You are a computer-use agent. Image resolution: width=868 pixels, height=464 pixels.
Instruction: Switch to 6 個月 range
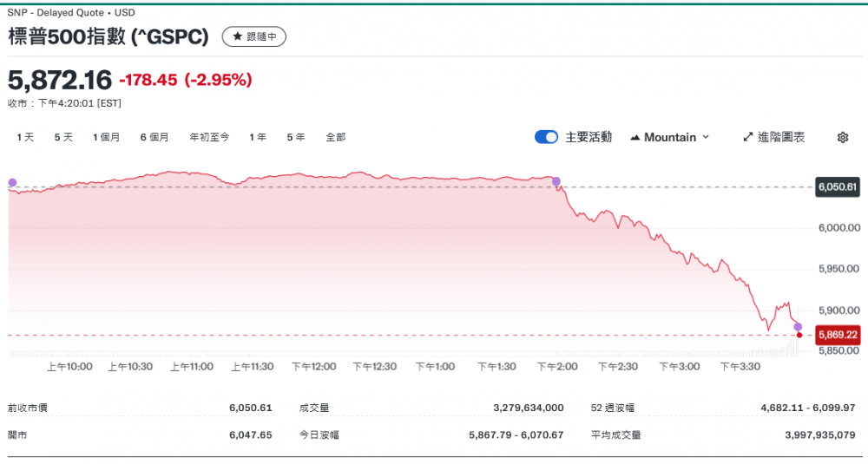(x=155, y=137)
